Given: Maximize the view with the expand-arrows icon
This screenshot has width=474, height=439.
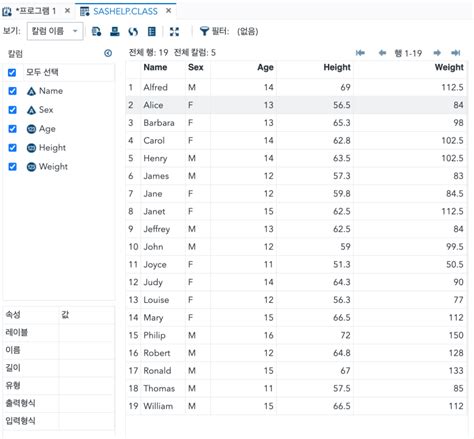Looking at the screenshot, I should 174,32.
